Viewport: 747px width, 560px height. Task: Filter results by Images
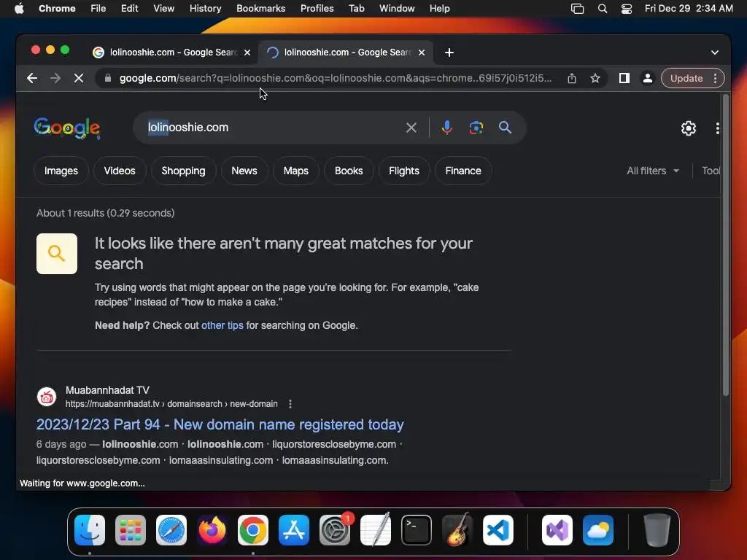(x=61, y=171)
